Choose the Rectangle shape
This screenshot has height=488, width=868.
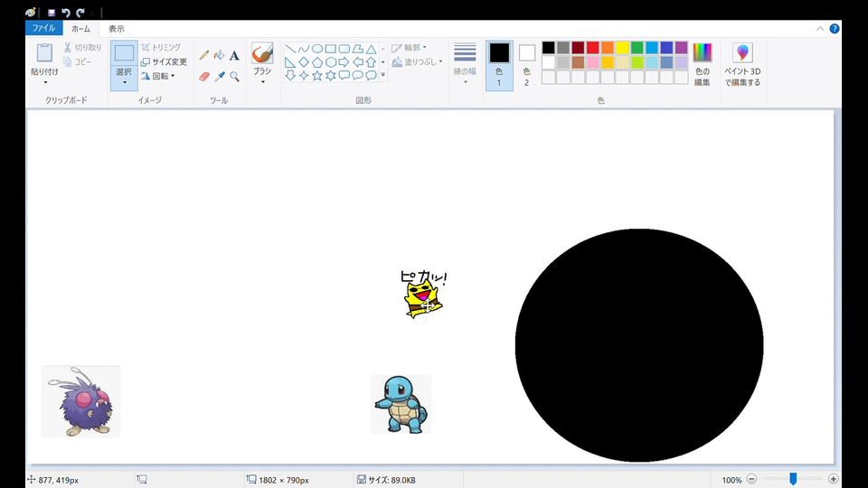(331, 49)
